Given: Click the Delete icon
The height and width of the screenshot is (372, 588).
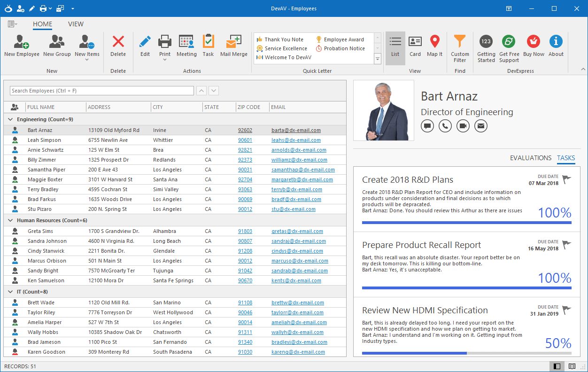Looking at the screenshot, I should (118, 46).
